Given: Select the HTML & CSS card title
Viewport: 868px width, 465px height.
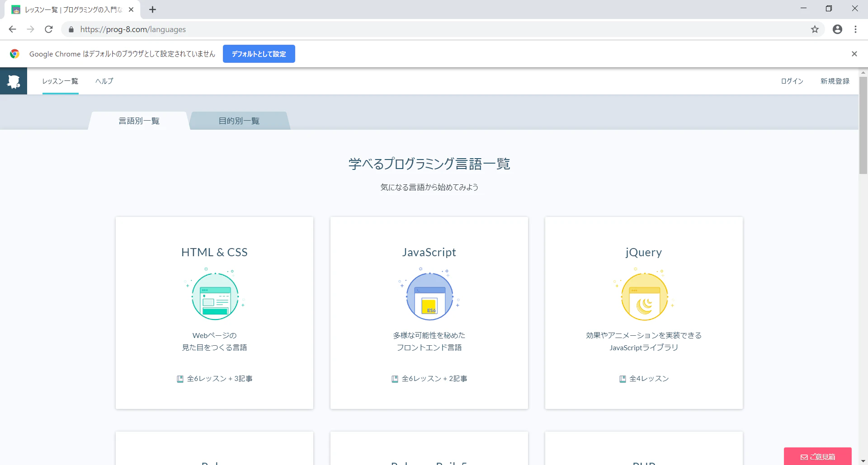Looking at the screenshot, I should (x=214, y=252).
